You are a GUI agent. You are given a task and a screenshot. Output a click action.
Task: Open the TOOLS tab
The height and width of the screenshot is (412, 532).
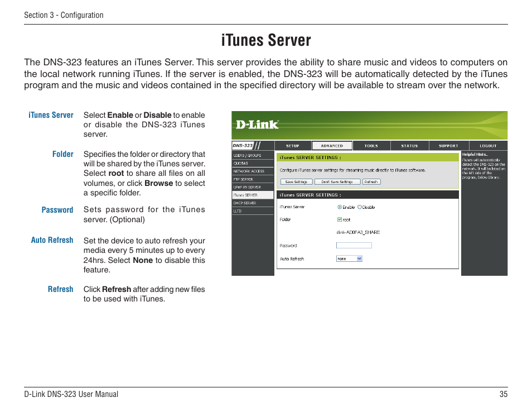[371, 146]
